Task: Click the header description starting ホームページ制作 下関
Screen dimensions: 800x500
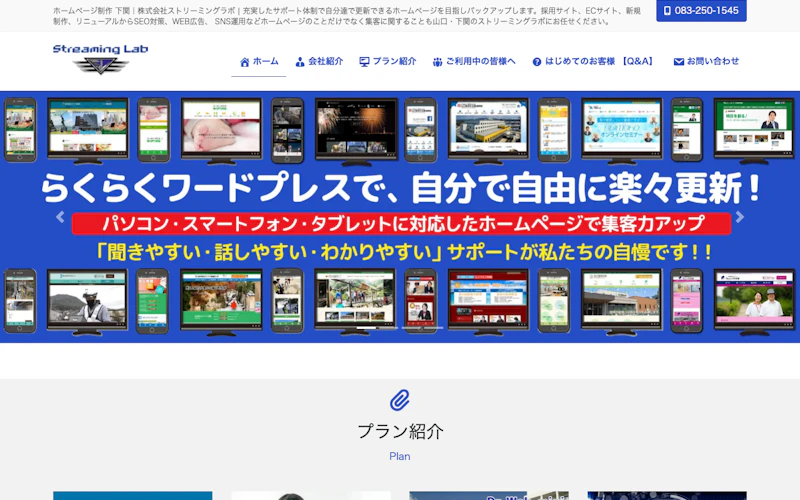Action: (x=347, y=16)
